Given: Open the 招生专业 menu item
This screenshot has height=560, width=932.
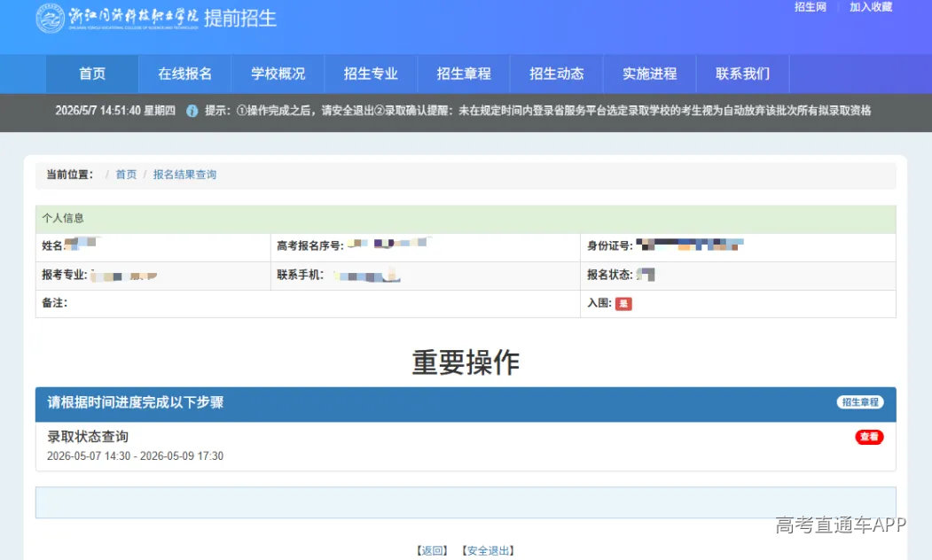Looking at the screenshot, I should (371, 74).
